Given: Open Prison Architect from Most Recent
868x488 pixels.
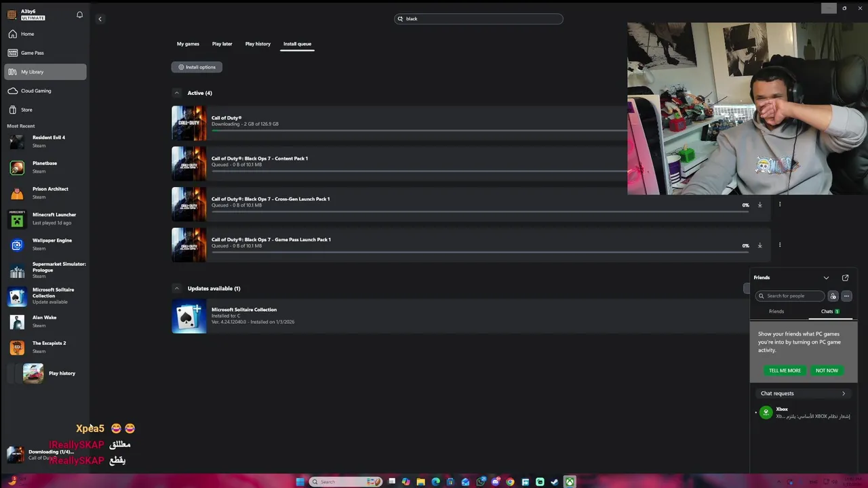Looking at the screenshot, I should click(x=45, y=193).
